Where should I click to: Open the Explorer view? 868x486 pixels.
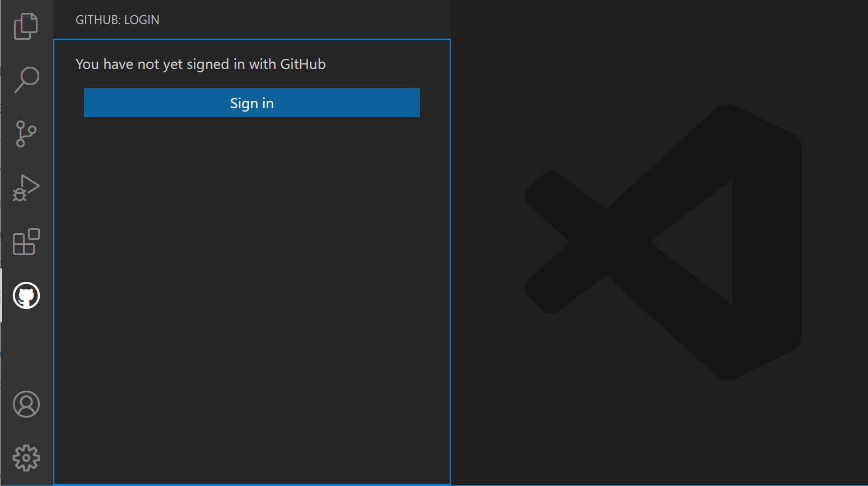click(x=26, y=26)
